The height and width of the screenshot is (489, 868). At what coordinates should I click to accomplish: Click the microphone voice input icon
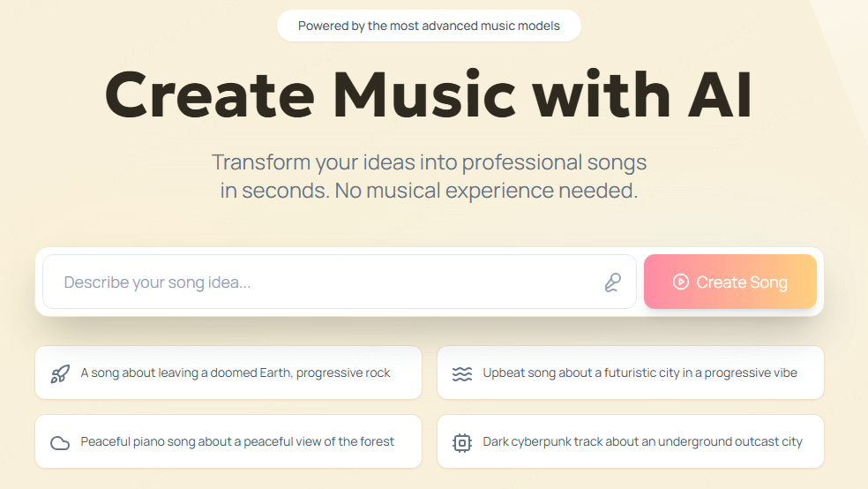point(612,282)
